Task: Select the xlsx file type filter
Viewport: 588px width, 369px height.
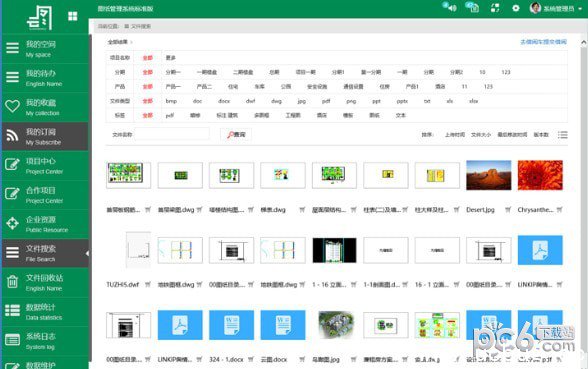Action: coord(474,101)
